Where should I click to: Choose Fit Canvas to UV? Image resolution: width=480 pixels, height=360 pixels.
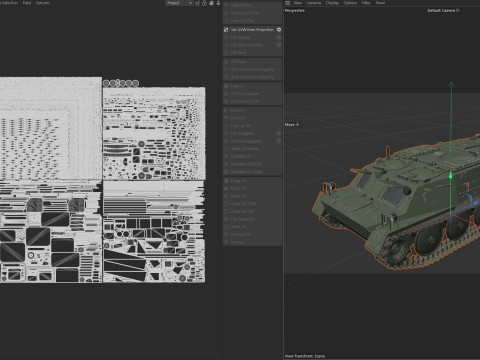[x=252, y=102]
